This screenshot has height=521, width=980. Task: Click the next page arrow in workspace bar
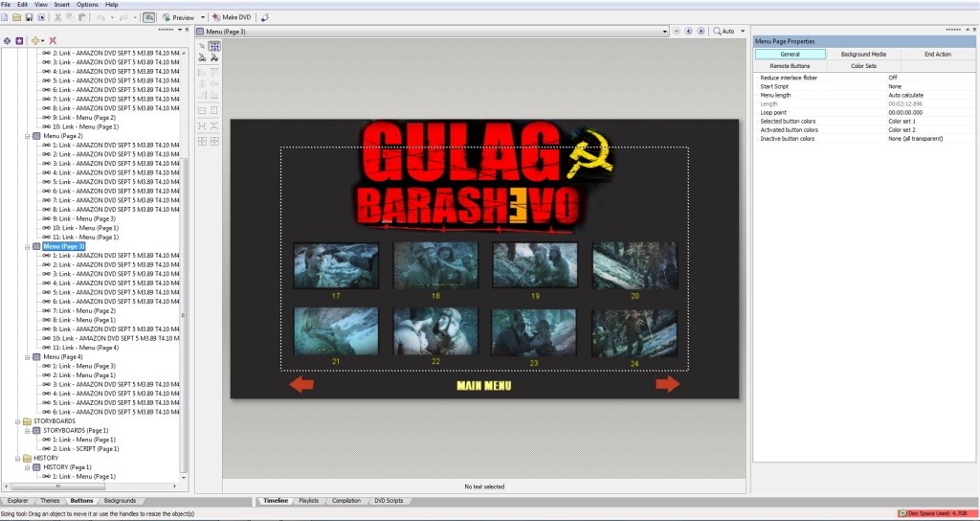click(701, 31)
